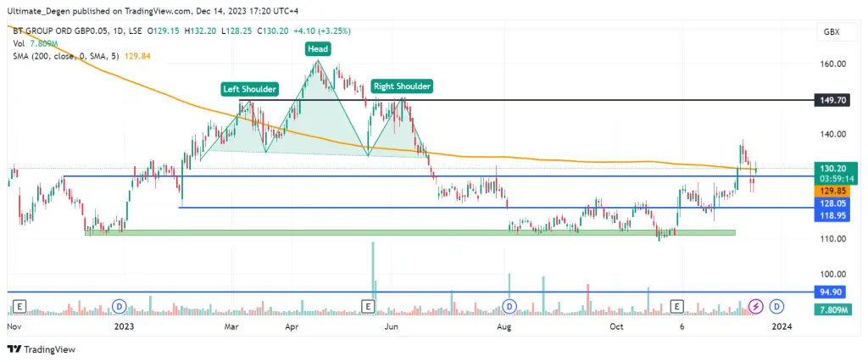Click the 130.20 current price label
This screenshot has width=868, height=362.
[832, 170]
